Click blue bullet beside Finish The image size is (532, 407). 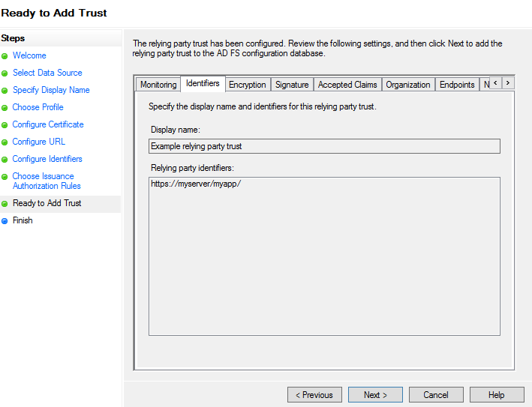(x=5, y=221)
